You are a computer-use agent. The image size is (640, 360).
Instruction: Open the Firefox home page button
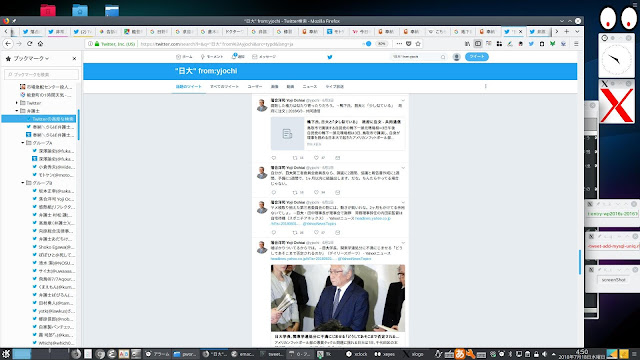[x=40, y=43]
